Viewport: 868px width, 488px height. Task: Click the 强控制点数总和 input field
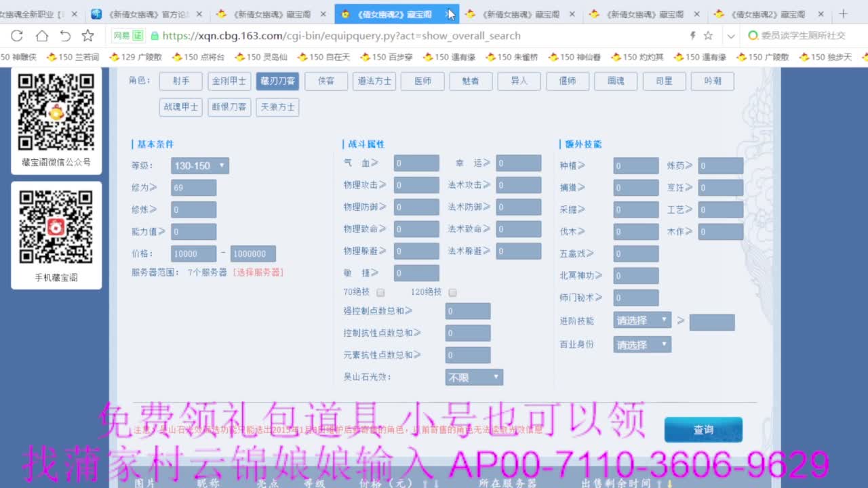point(468,312)
